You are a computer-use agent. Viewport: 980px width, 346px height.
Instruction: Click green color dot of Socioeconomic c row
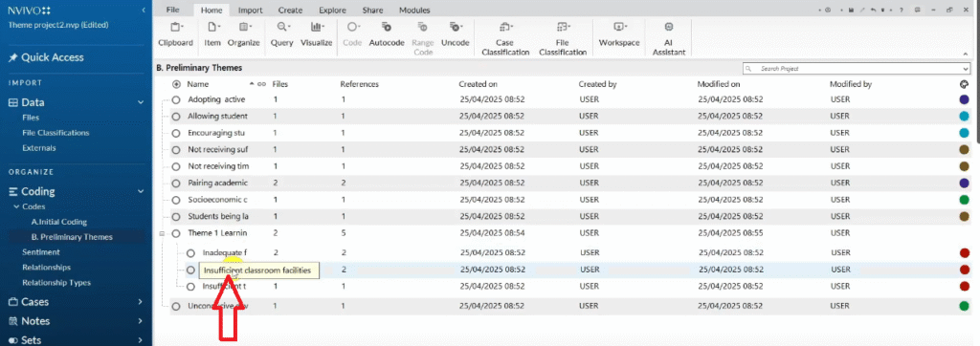coord(965,200)
